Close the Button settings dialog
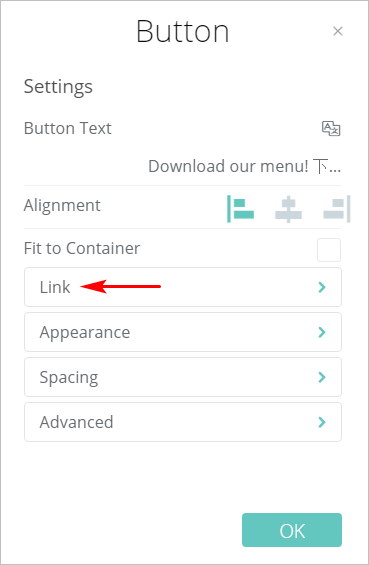This screenshot has width=369, height=565. click(338, 31)
